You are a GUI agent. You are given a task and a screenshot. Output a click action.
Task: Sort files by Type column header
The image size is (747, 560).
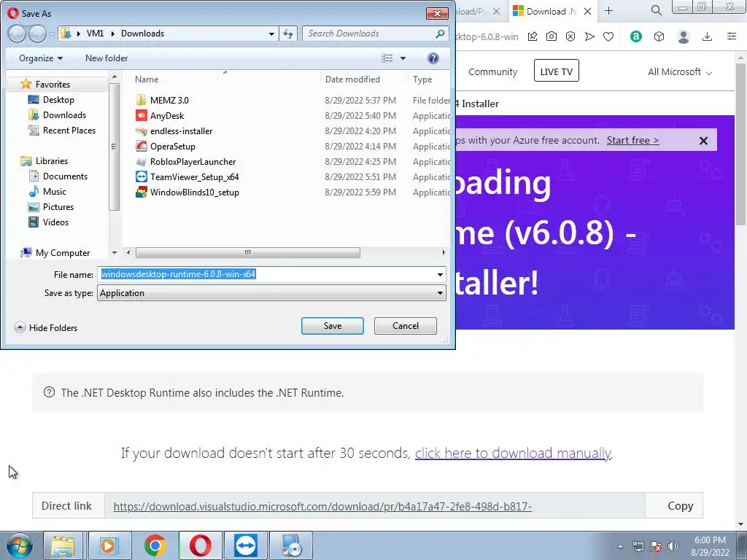click(x=422, y=79)
